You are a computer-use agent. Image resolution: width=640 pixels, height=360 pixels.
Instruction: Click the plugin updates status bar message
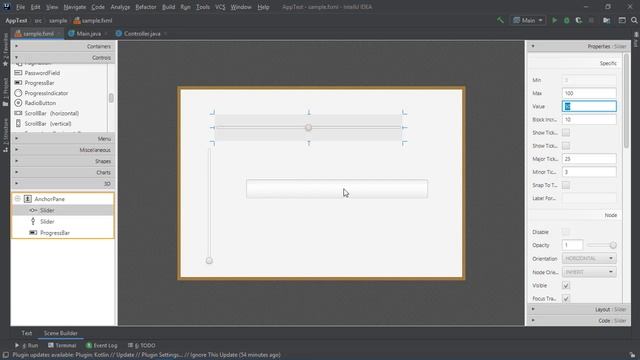[146, 355]
